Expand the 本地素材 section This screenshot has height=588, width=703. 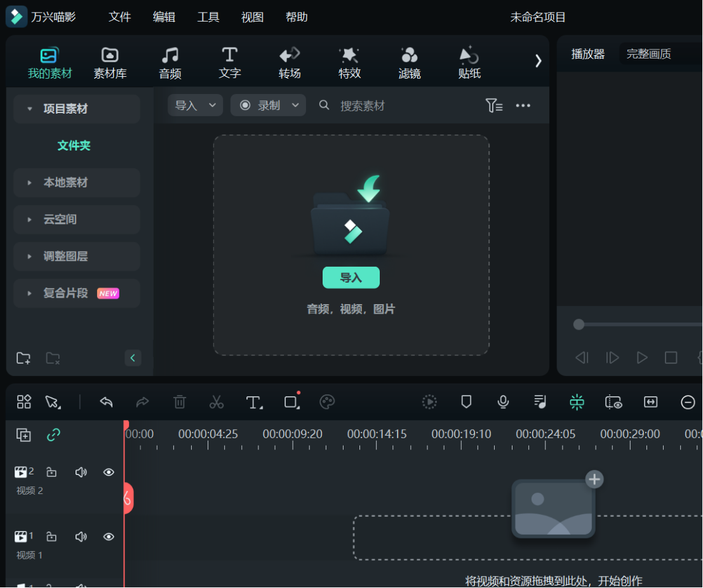pos(28,182)
